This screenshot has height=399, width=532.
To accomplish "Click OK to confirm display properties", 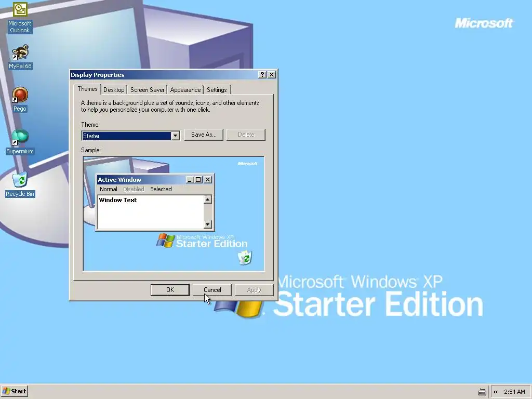I will tap(170, 290).
